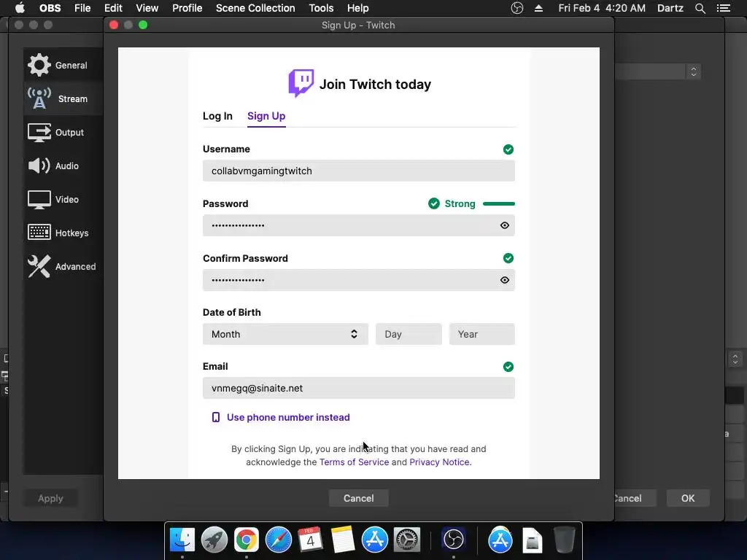Open the Output settings category
The width and height of the screenshot is (747, 560).
pos(63,133)
